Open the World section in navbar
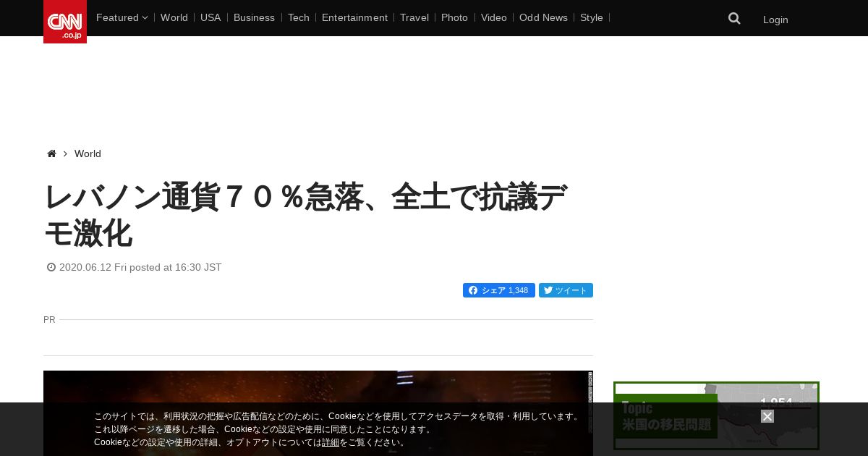 click(174, 17)
